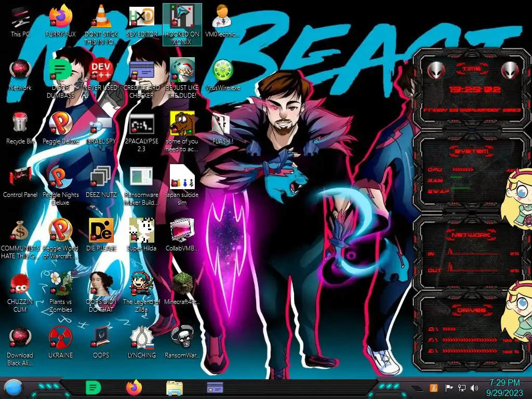The width and height of the screenshot is (532, 399).
Task: Click the F:\ drive usage bar
Action: (x=470, y=340)
